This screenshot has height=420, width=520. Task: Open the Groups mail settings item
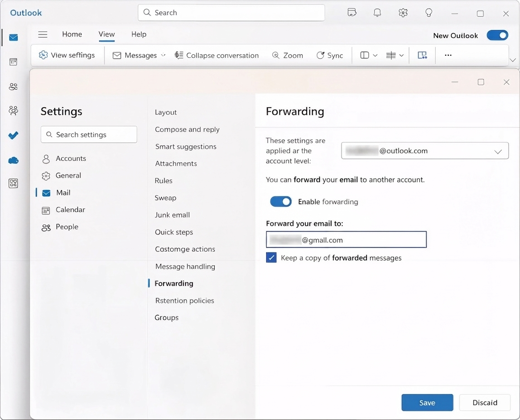(x=167, y=318)
